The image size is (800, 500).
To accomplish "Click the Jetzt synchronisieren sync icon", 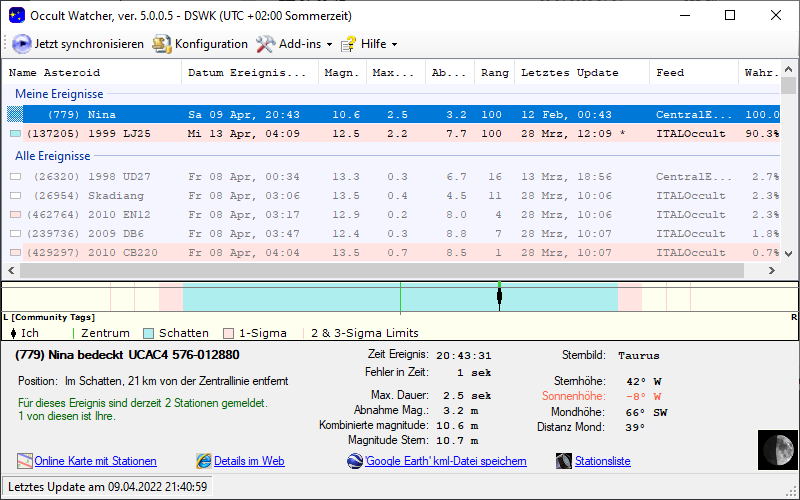I will point(21,44).
